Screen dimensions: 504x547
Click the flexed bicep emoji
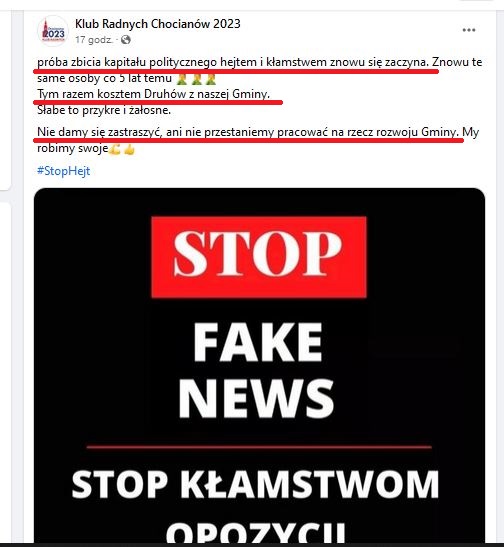click(114, 149)
